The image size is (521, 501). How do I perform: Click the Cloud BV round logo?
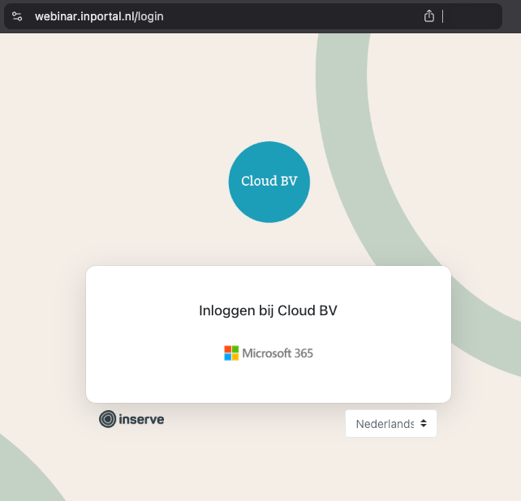click(269, 182)
